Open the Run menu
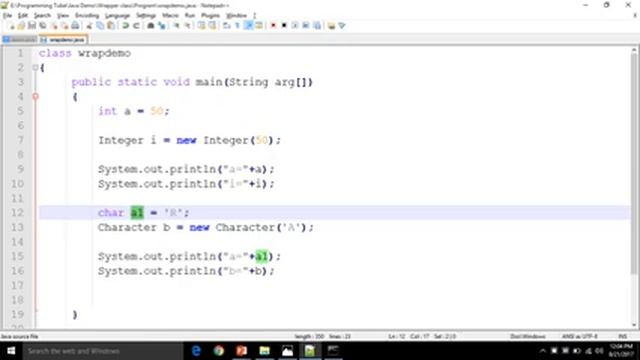This screenshot has height=360, width=640. click(x=190, y=16)
